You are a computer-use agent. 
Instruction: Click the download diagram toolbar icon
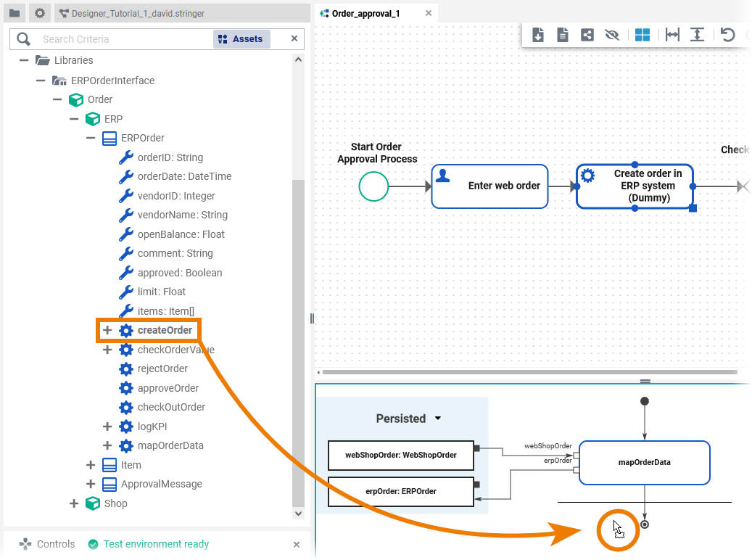[538, 35]
